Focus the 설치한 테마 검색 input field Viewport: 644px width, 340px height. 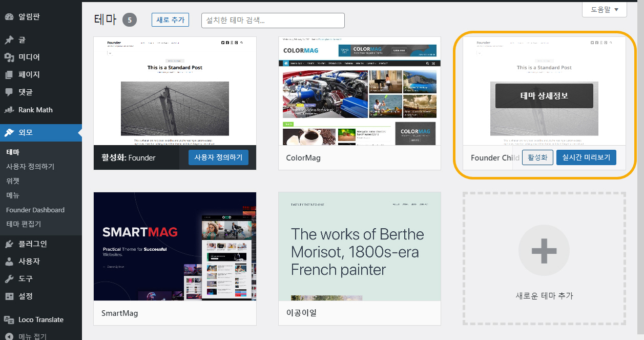(x=273, y=21)
